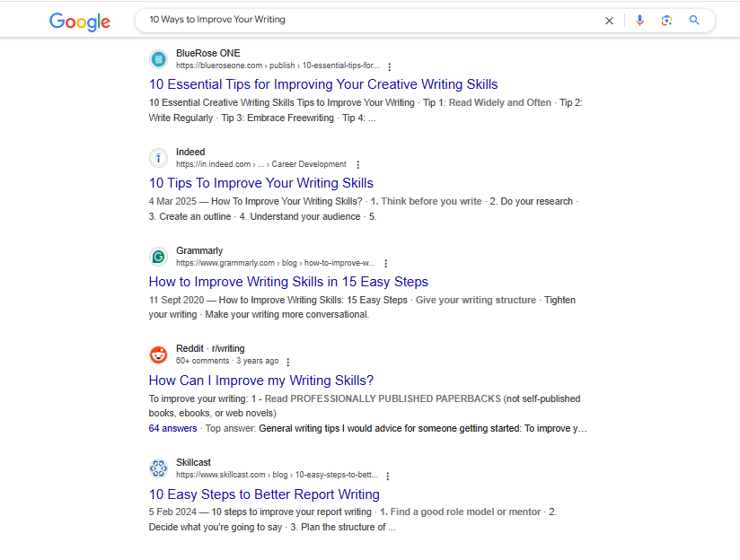
Task: Open "How Can I Improve my Writing Skills?"
Action: click(260, 381)
